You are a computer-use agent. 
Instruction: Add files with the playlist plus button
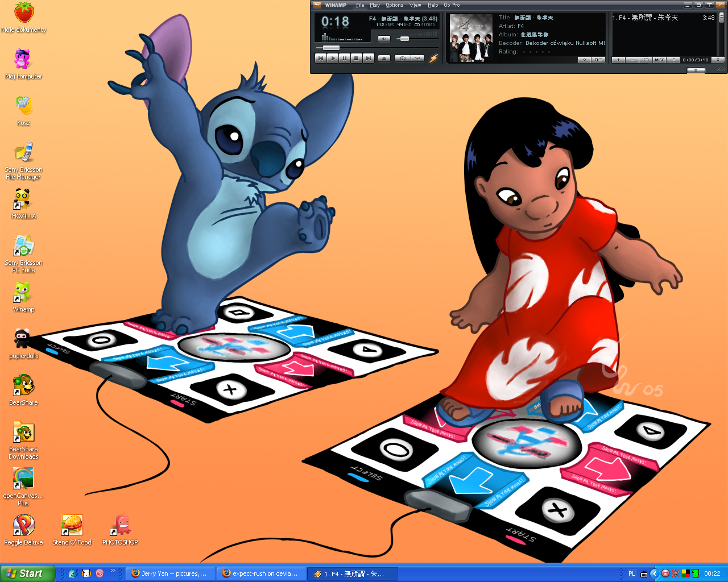[x=618, y=60]
